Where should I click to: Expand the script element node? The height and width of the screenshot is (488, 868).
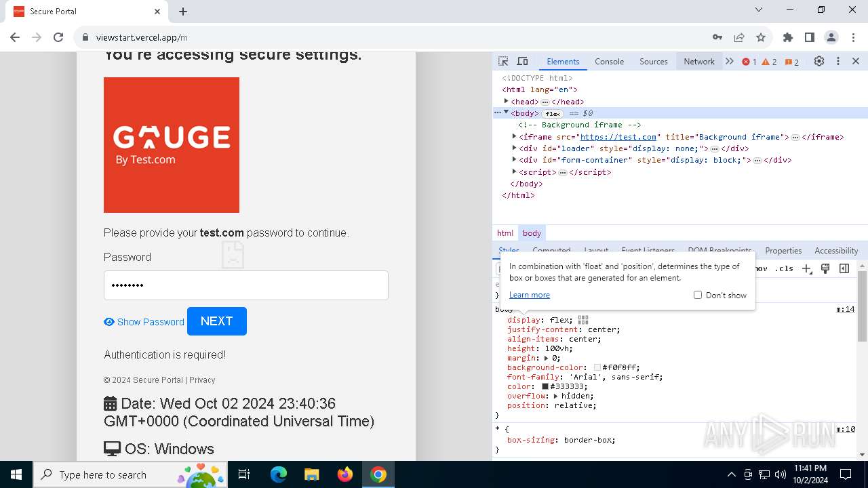(x=514, y=171)
